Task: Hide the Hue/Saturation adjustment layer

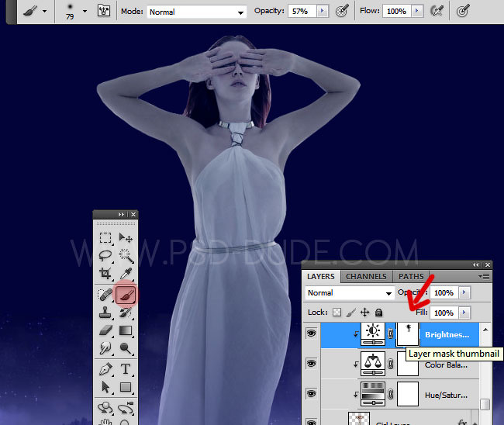Action: 311,393
